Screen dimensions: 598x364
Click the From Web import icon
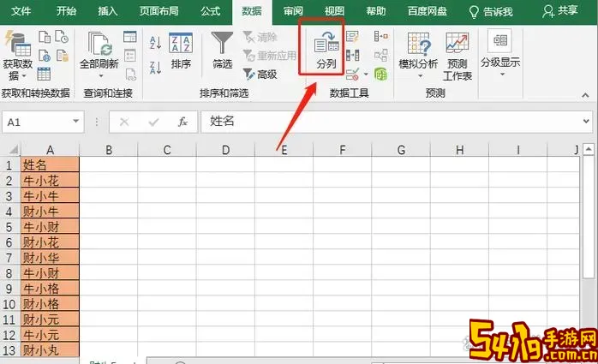[45, 56]
